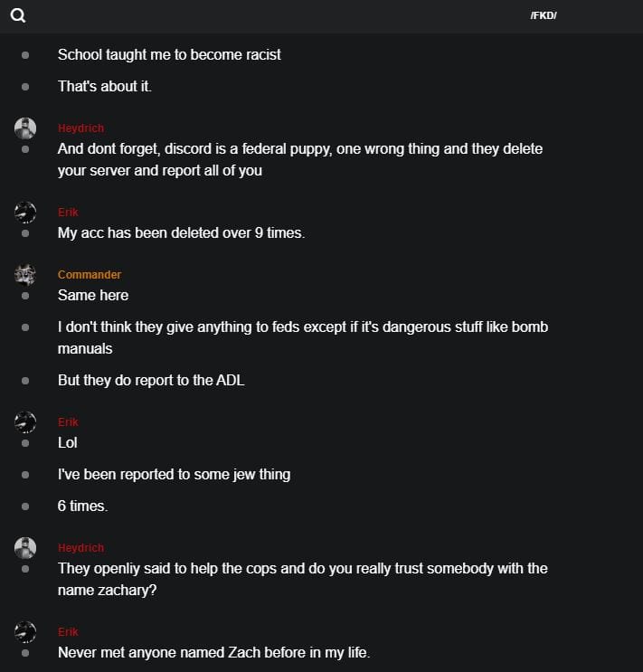Click the Heydrich username above "They openliy said"

(80, 548)
